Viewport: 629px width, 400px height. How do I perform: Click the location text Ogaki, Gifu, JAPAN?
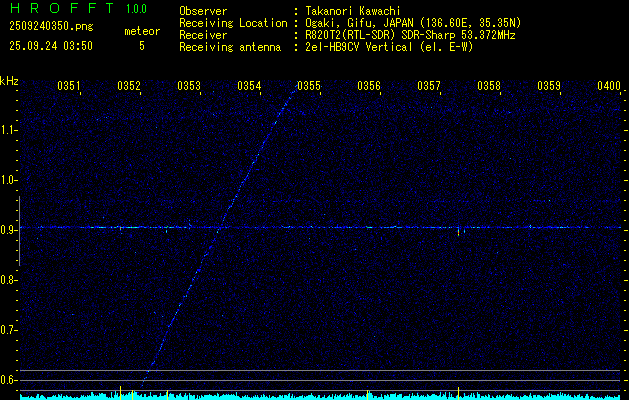pos(357,23)
